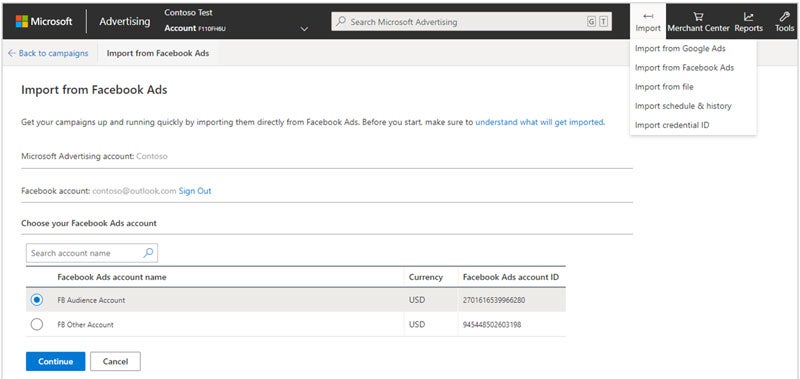Click the magnifier in account search box
The width and height of the screenshot is (800, 379).
pos(148,252)
